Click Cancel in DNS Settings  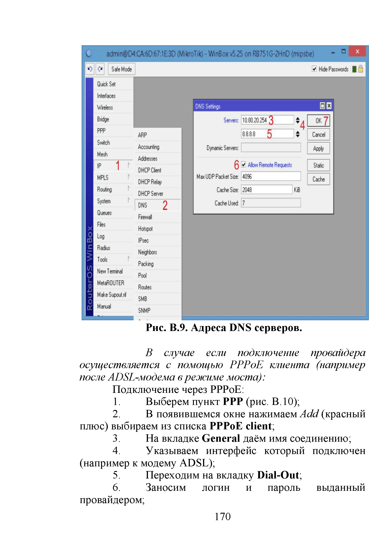pyautogui.click(x=318, y=135)
